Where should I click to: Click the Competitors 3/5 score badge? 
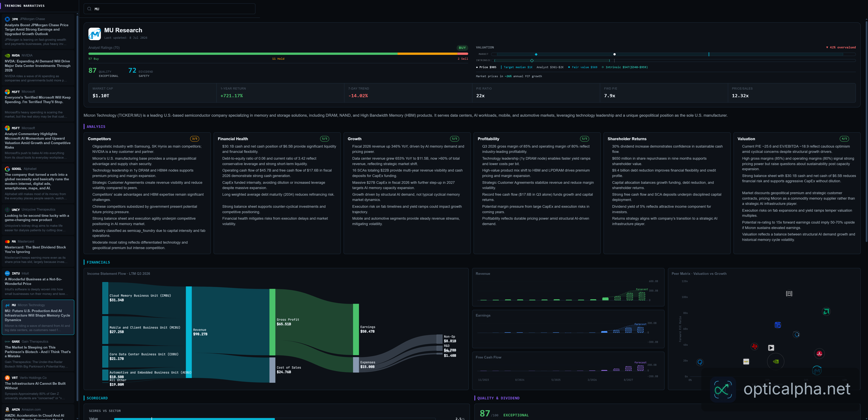[194, 139]
